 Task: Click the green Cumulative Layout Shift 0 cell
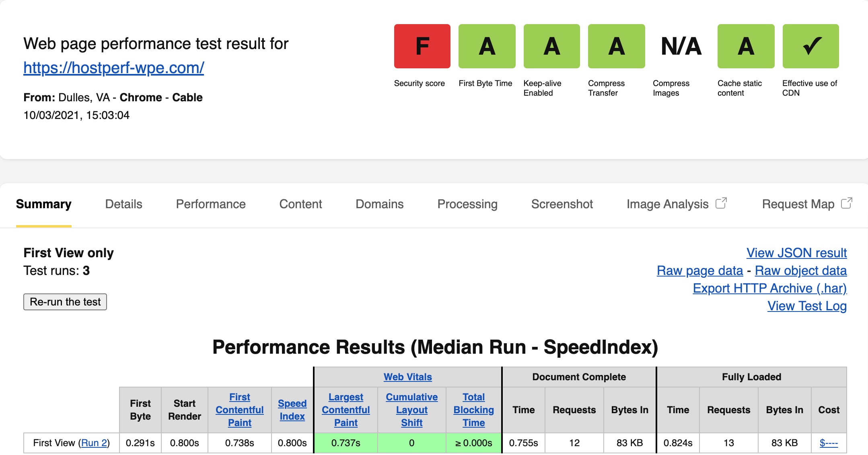click(x=412, y=443)
